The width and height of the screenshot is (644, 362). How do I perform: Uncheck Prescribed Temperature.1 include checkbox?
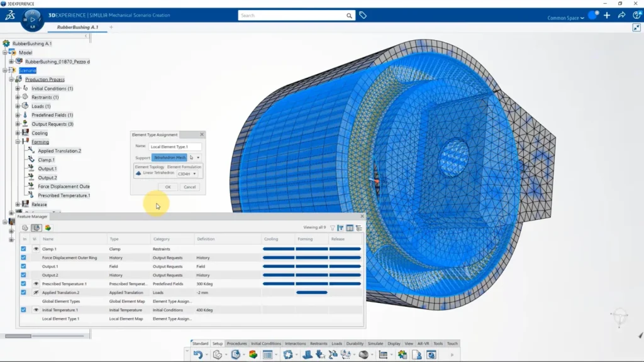click(23, 283)
